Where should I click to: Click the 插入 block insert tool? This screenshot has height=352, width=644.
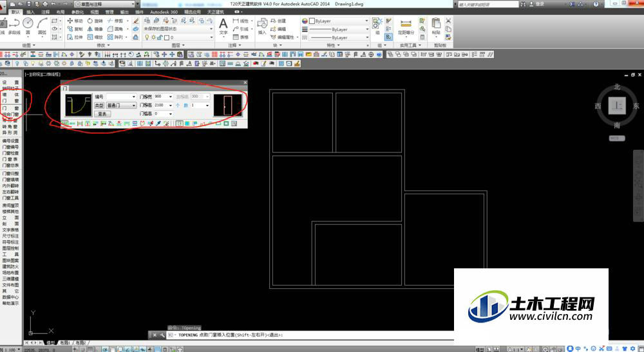pyautogui.click(x=262, y=26)
